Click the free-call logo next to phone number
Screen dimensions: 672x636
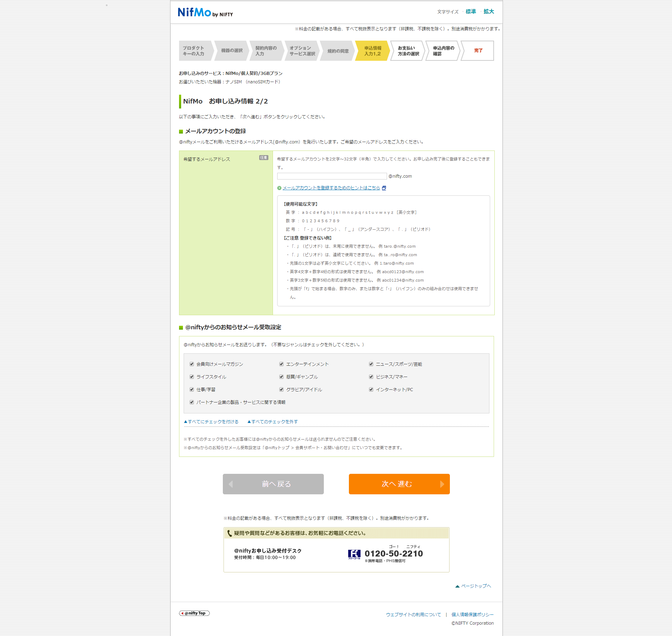tap(354, 554)
